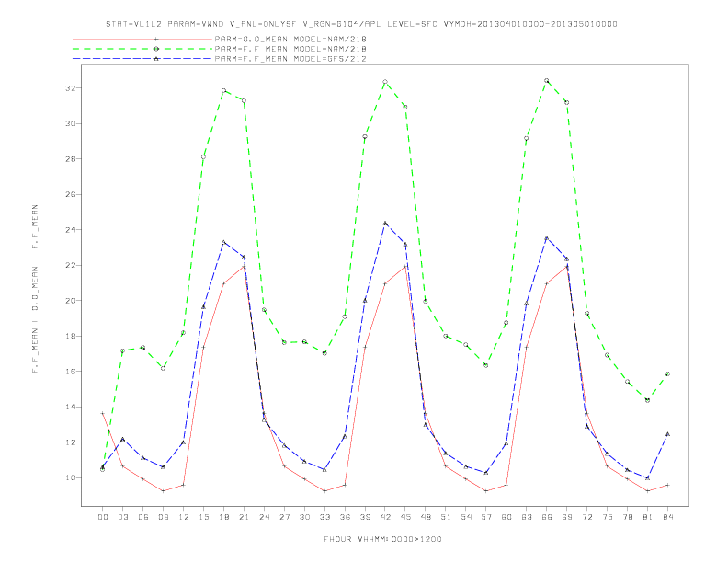The height and width of the screenshot is (563, 728).
Task: Click y-axis tick label 26
Action: coord(70,195)
